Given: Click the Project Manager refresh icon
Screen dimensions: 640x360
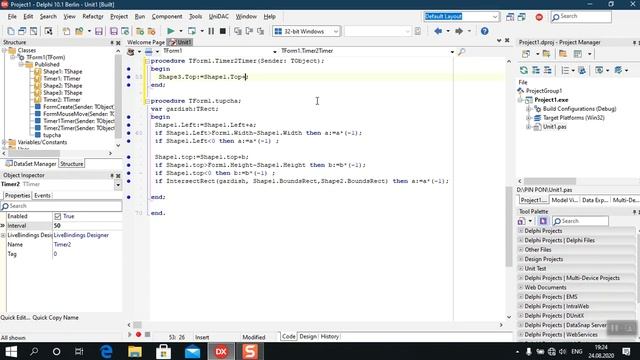Looking at the screenshot, I should tap(524, 70).
